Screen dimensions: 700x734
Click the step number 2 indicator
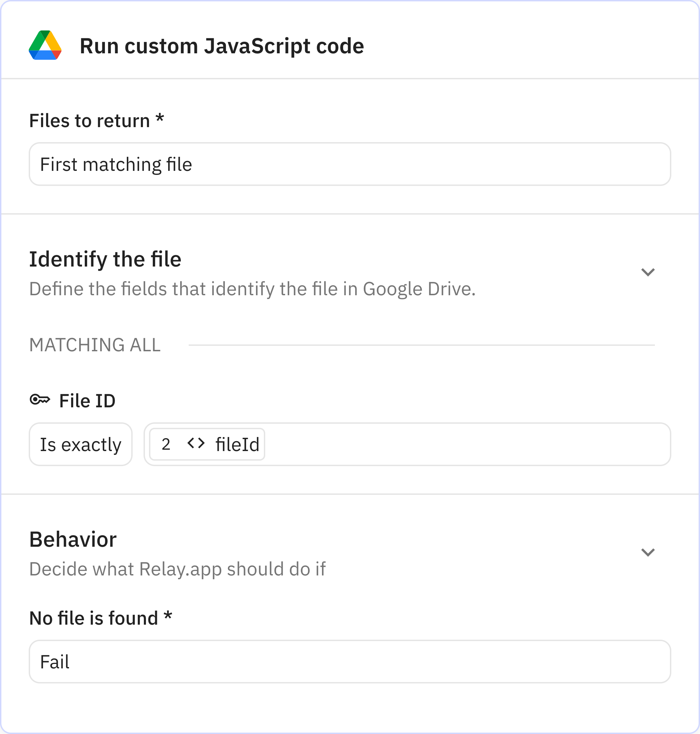tap(165, 444)
